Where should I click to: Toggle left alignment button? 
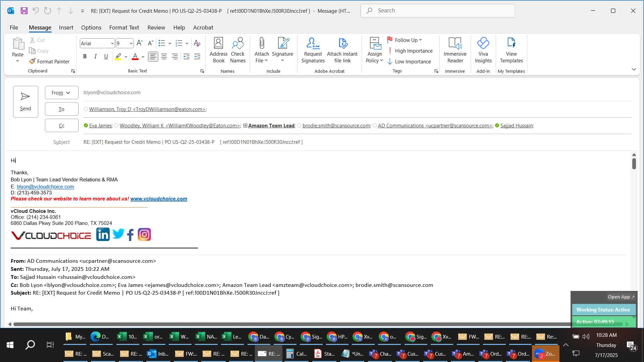[153, 57]
